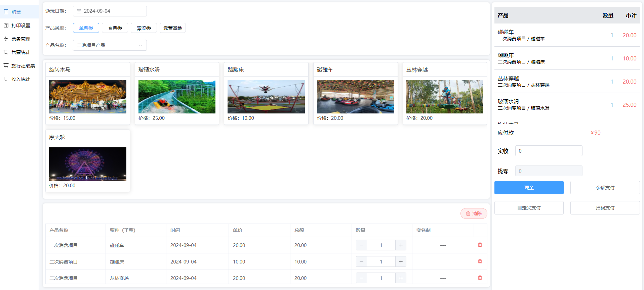Screen dimensions: 644x290
Task: Click the 碰碰车 bumper car photo
Action: (356, 97)
